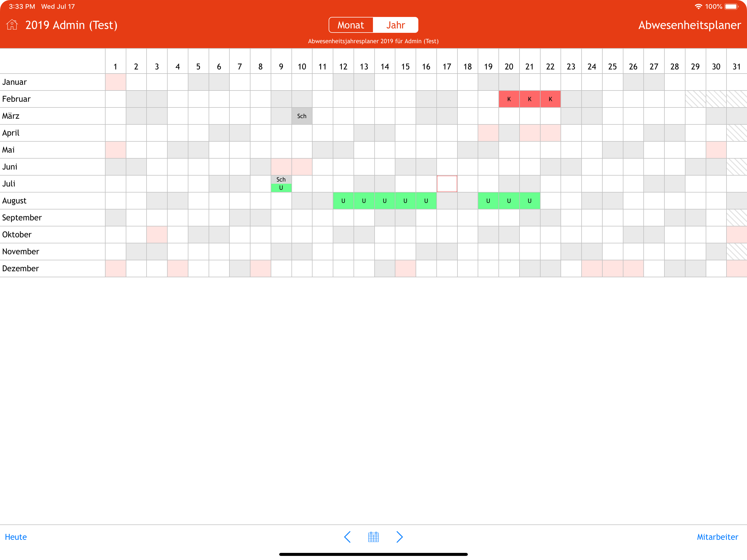Tap the home icon
This screenshot has height=560, width=747.
pos(12,25)
